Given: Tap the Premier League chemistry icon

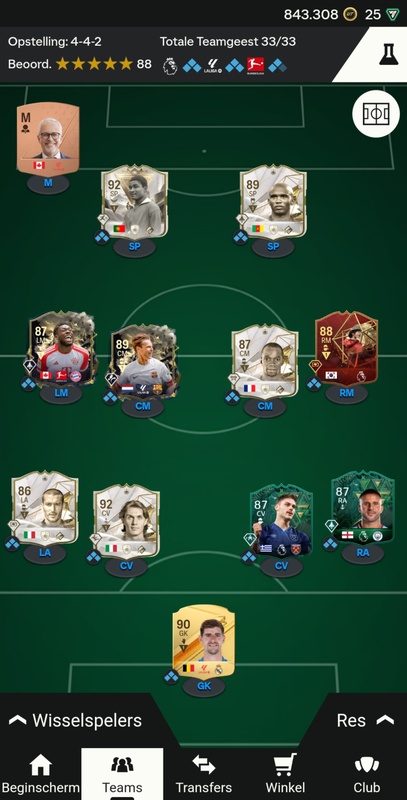Looking at the screenshot, I should 170,66.
